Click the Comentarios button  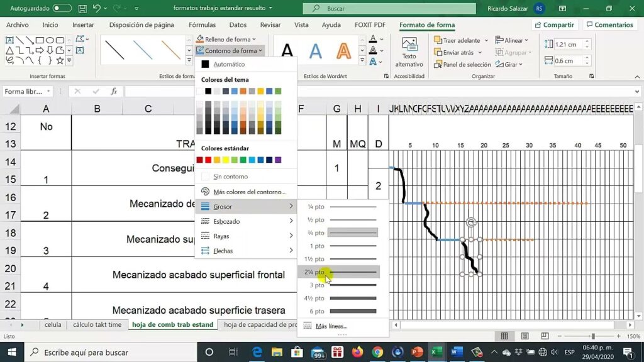609,25
